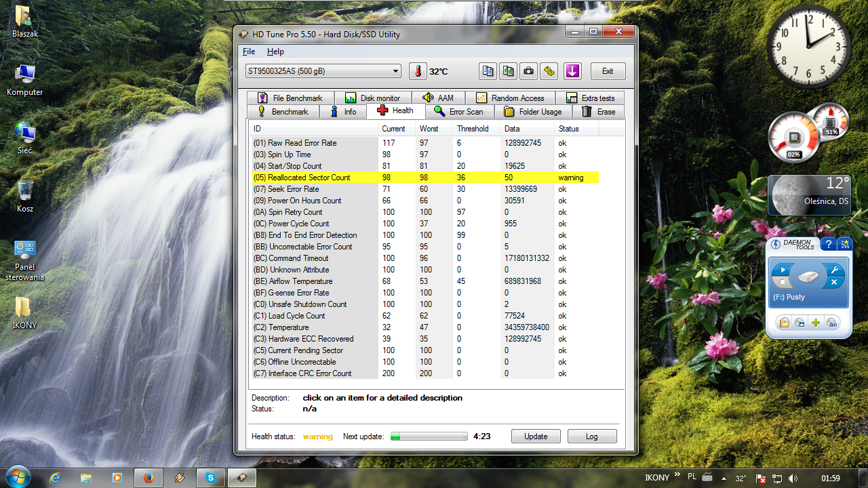
Task: Switch to the Error Scan tab
Action: [x=459, y=112]
